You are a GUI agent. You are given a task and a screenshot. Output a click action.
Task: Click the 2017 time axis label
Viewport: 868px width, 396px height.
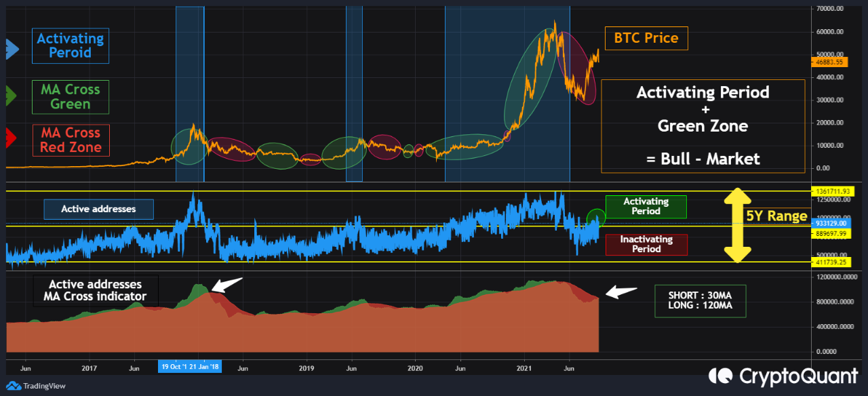90,367
